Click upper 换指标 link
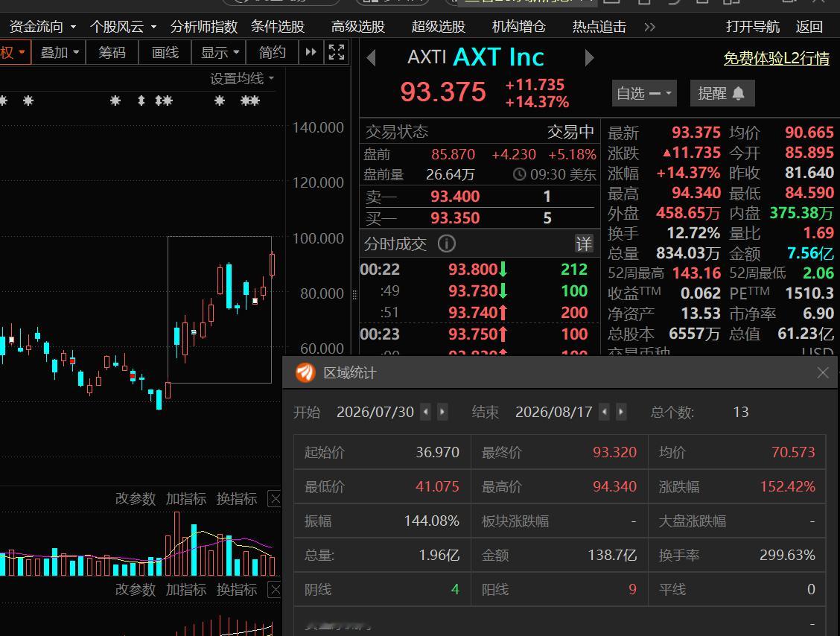This screenshot has width=840, height=636. (237, 499)
